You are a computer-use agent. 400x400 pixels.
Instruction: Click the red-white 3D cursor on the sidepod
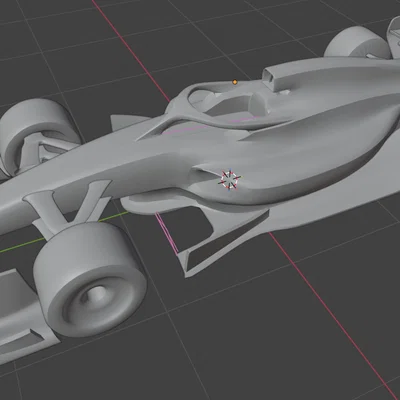(x=229, y=180)
